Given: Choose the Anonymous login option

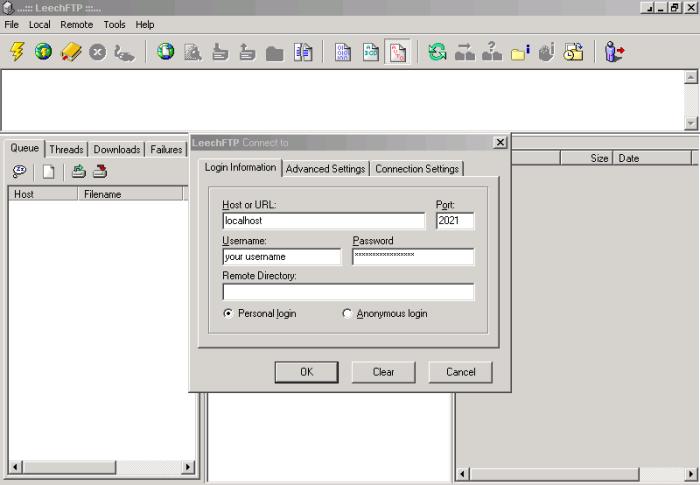Looking at the screenshot, I should [x=347, y=314].
